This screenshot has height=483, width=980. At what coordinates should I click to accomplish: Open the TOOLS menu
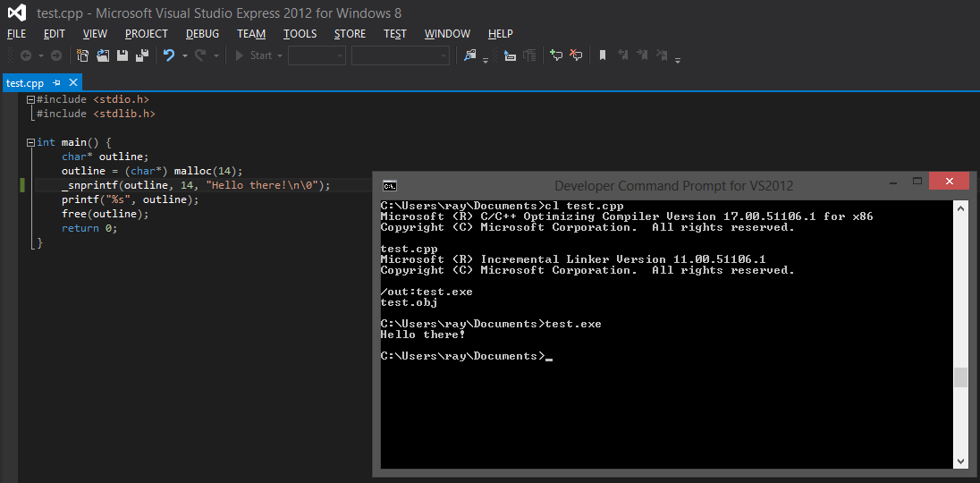point(300,34)
